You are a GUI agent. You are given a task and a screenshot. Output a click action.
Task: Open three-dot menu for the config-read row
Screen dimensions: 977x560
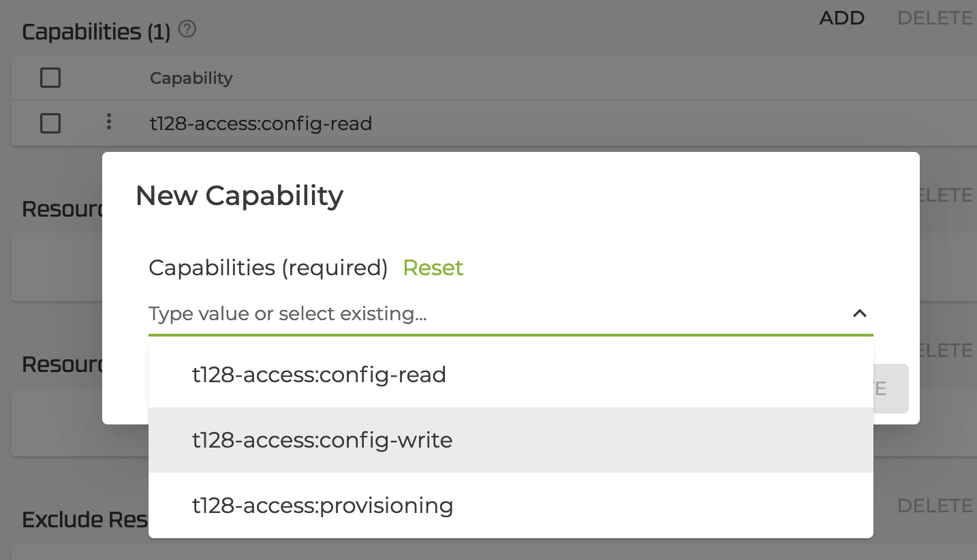108,123
